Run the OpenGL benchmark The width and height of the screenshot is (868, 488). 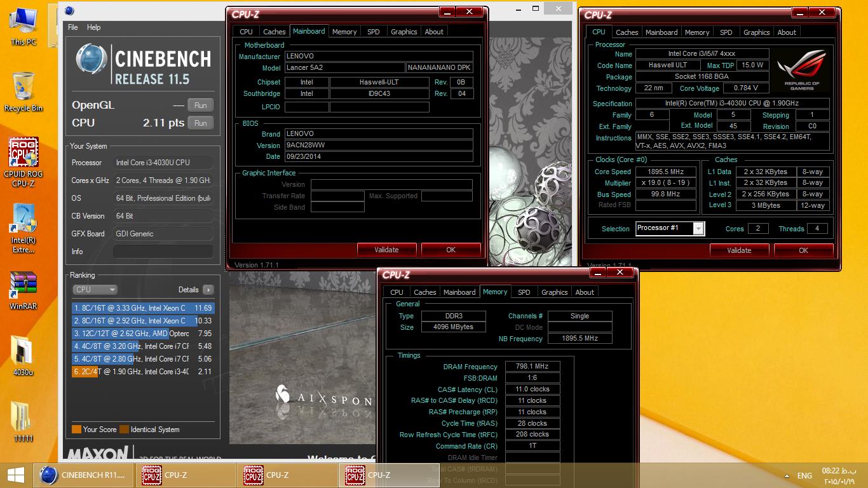[x=200, y=105]
